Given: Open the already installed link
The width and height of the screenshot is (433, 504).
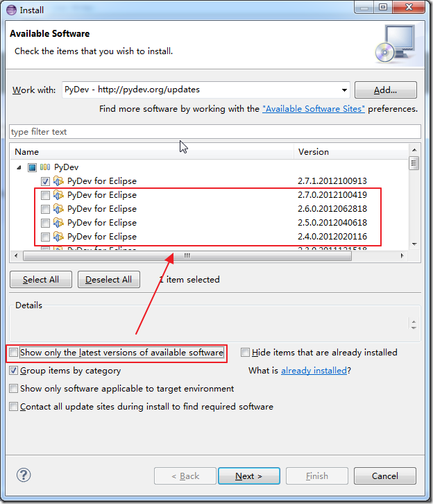Looking at the screenshot, I should [x=314, y=371].
